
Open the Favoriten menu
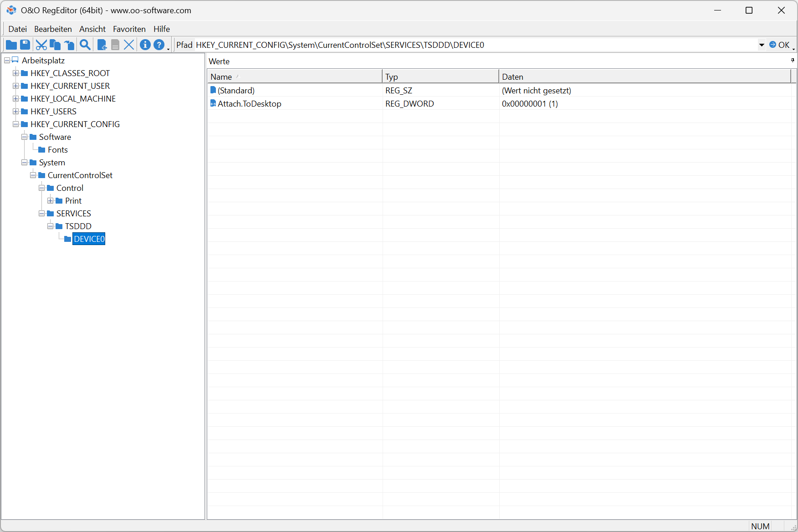tap(129, 29)
